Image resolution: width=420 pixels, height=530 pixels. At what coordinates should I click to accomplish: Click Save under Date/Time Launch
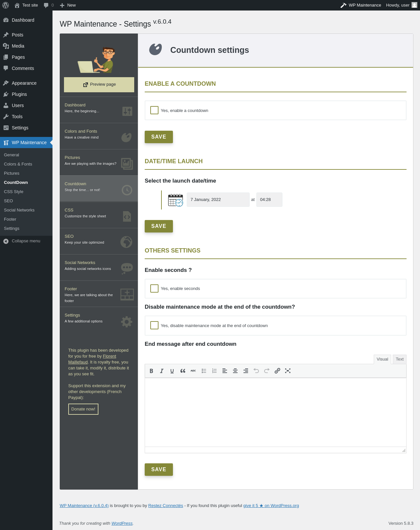click(x=159, y=226)
